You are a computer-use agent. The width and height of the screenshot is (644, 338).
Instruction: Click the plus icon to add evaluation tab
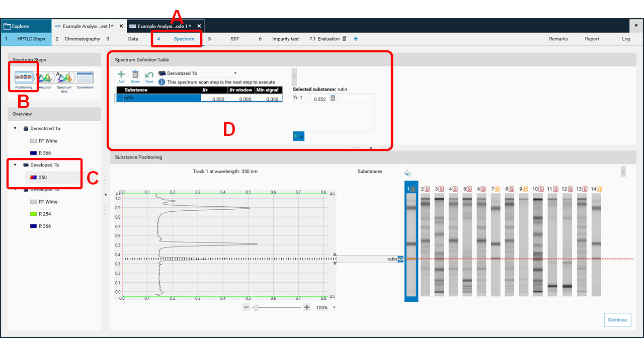tap(356, 39)
